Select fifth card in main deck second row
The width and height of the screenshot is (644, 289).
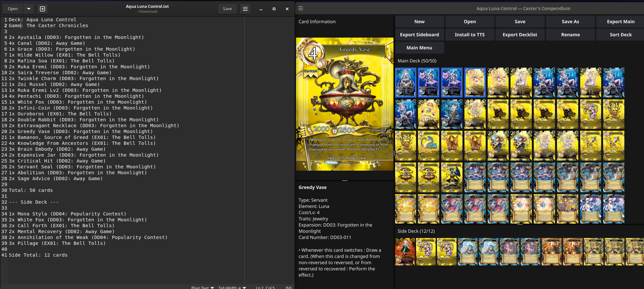click(x=498, y=114)
